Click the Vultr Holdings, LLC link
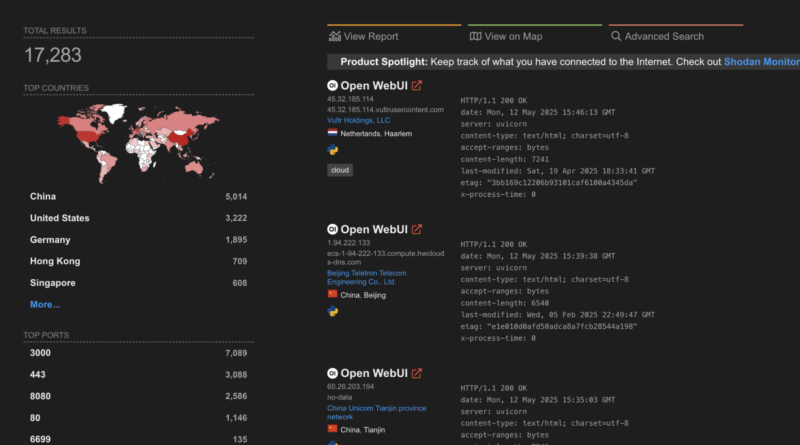The height and width of the screenshot is (445, 800). 359,120
